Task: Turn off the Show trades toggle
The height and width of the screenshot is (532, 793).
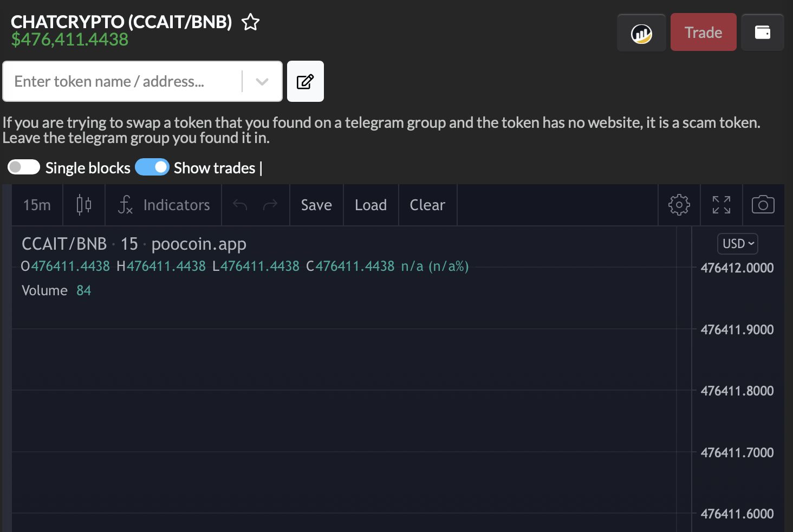Action: pyautogui.click(x=152, y=167)
